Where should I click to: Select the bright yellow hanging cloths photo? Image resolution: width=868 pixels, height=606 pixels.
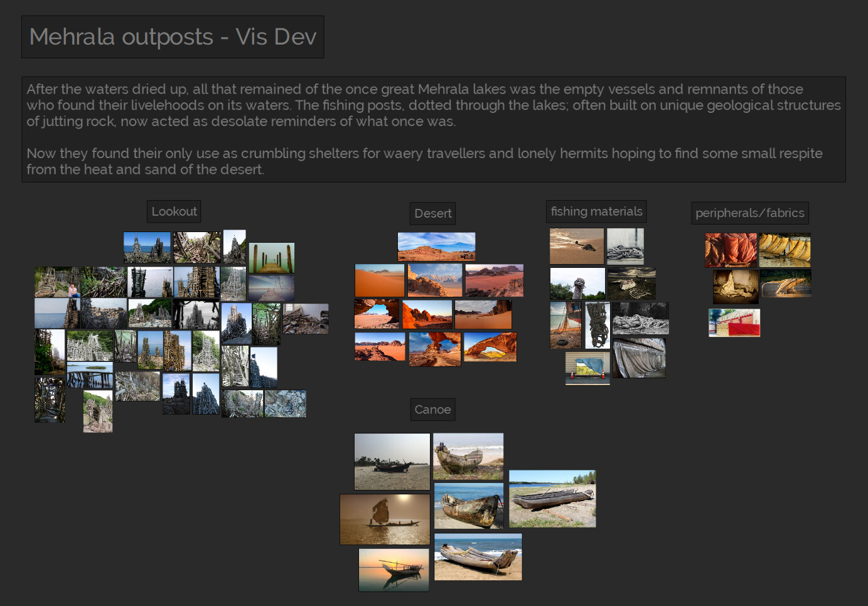(x=785, y=250)
